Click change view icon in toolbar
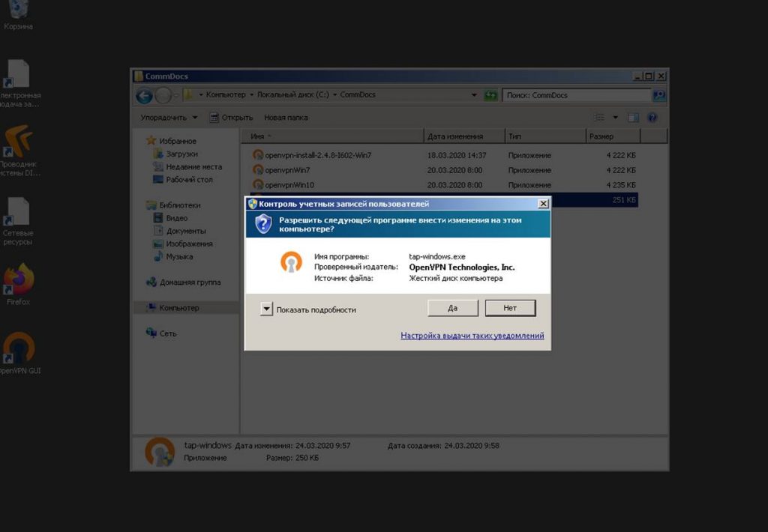 (599, 118)
